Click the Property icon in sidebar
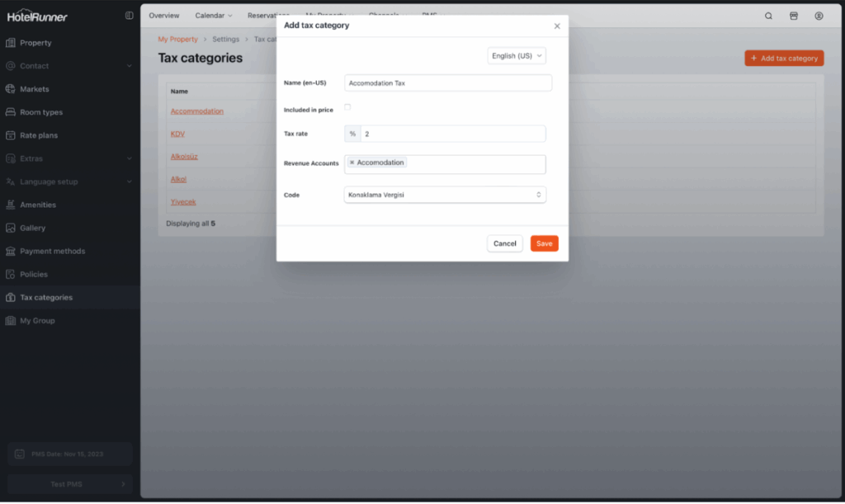 [11, 43]
